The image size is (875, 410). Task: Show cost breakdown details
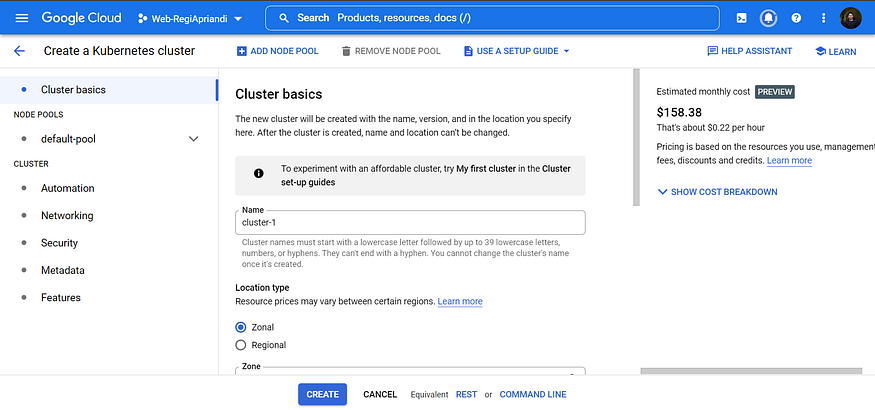[717, 192]
